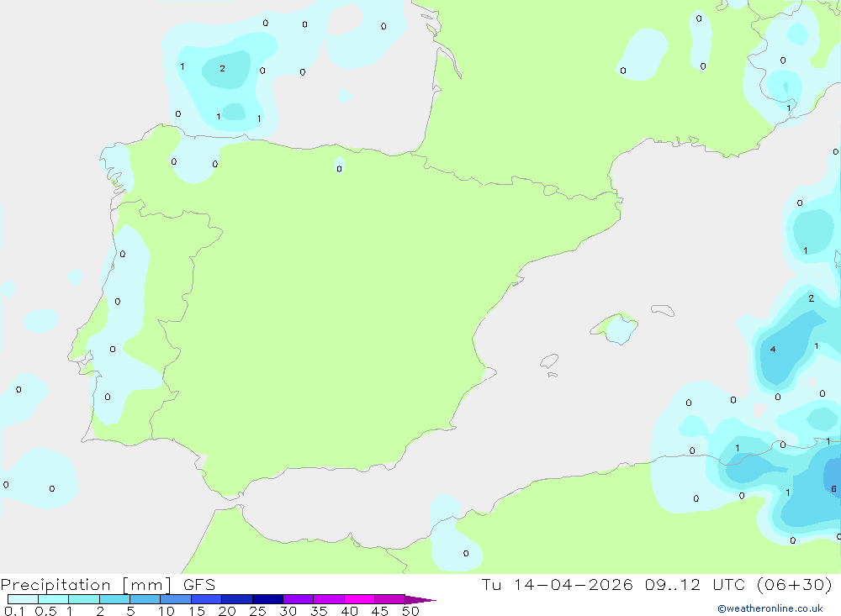
Task: Pick the 40–45 mm magenta legend swatch
Action: [x=359, y=599]
